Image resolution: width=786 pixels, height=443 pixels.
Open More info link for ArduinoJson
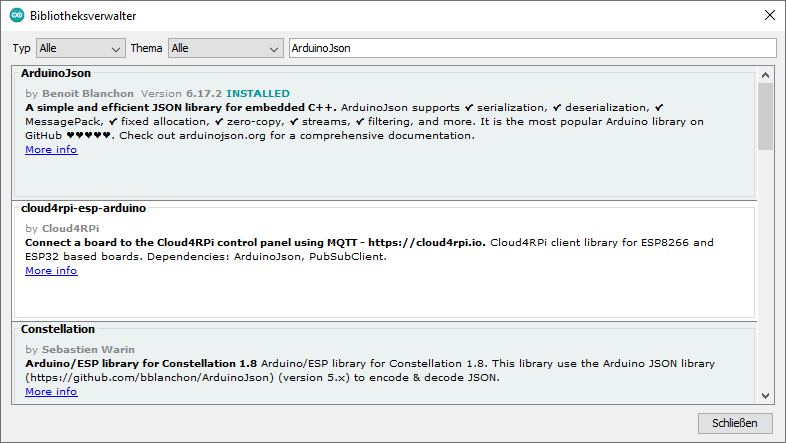click(51, 150)
